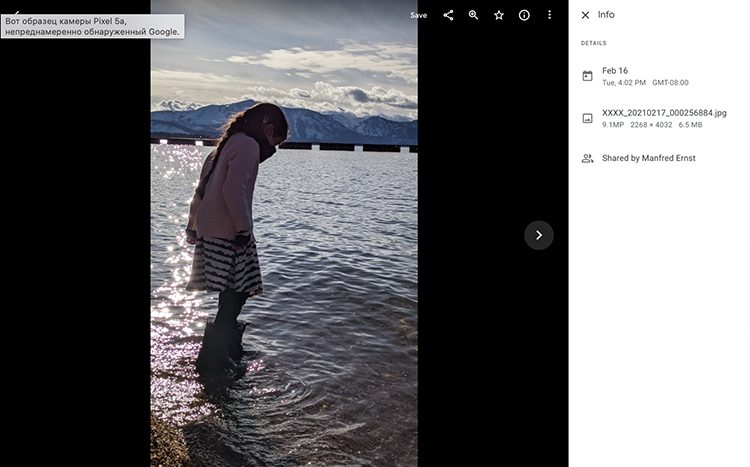750x467 pixels.
Task: Go to next photo with arrow
Action: point(539,235)
